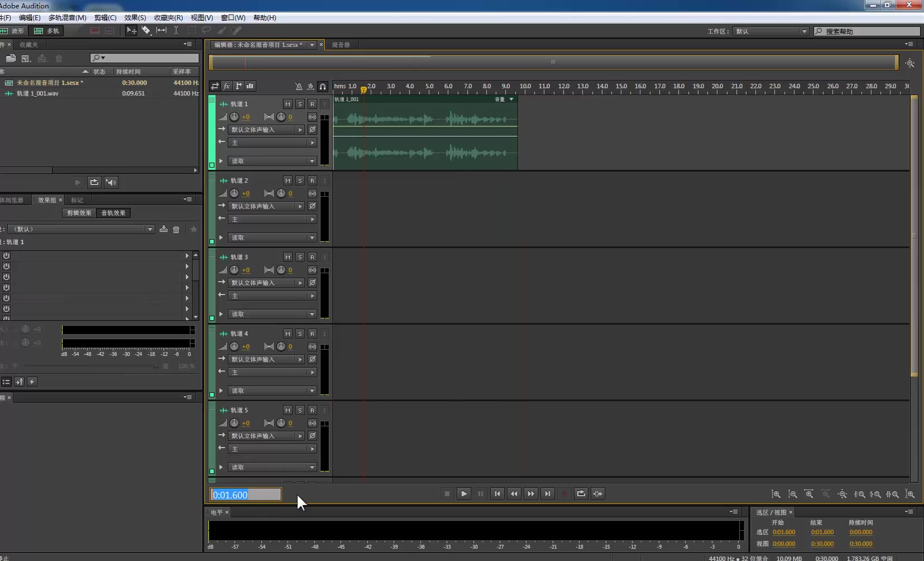Switch to 波形 waveform view

click(13, 31)
